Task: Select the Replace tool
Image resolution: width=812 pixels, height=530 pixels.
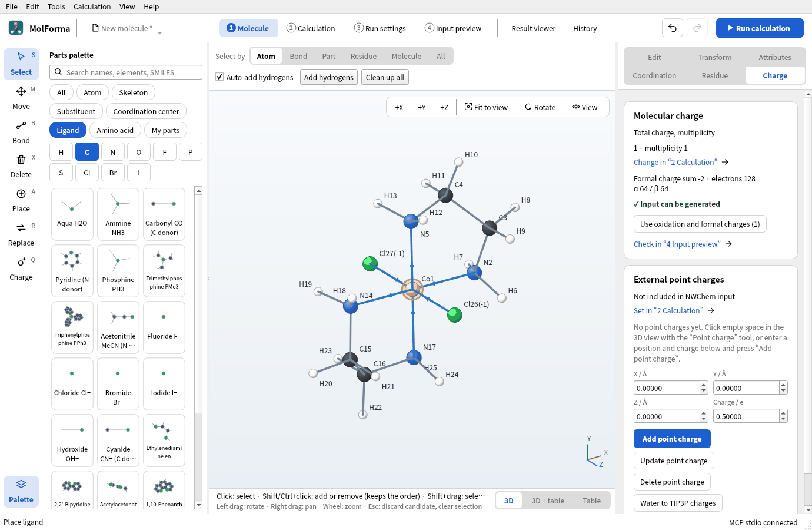Action: pos(21,234)
